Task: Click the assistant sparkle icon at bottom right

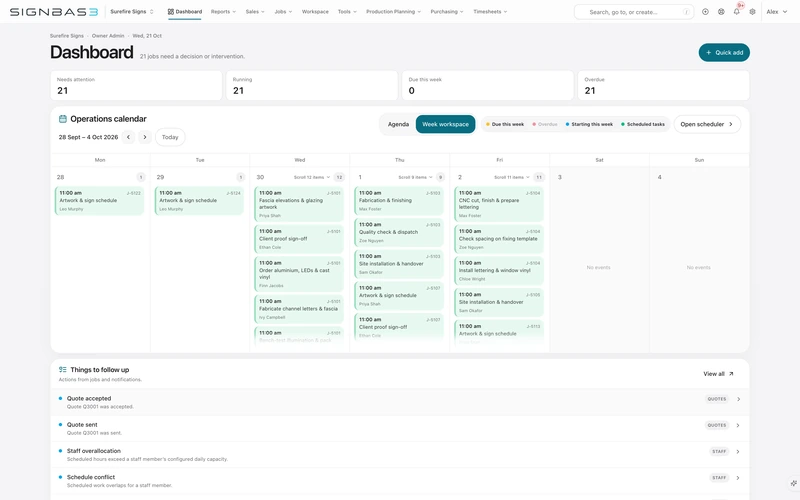Action: click(x=793, y=483)
